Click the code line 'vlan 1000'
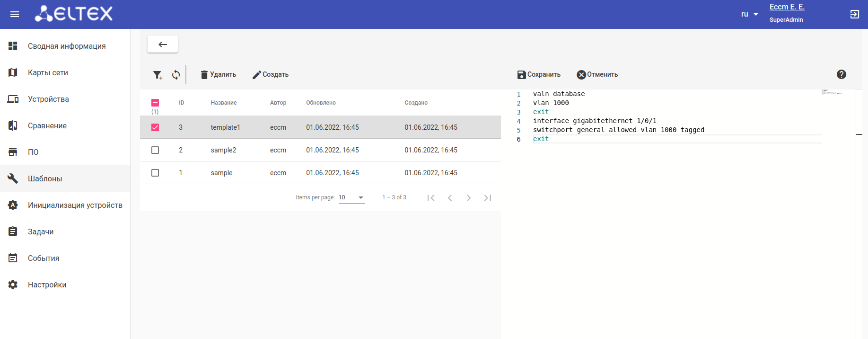The height and width of the screenshot is (339, 868). click(x=551, y=103)
